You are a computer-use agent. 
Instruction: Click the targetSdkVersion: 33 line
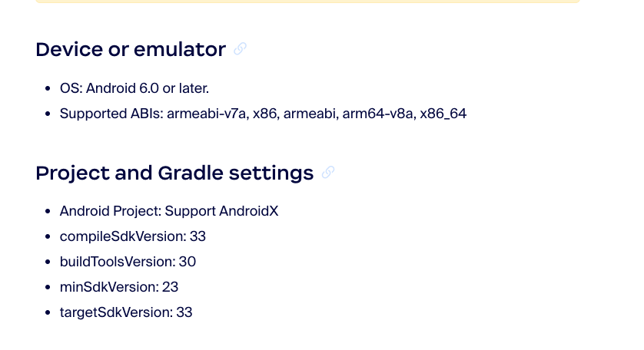[x=126, y=312]
